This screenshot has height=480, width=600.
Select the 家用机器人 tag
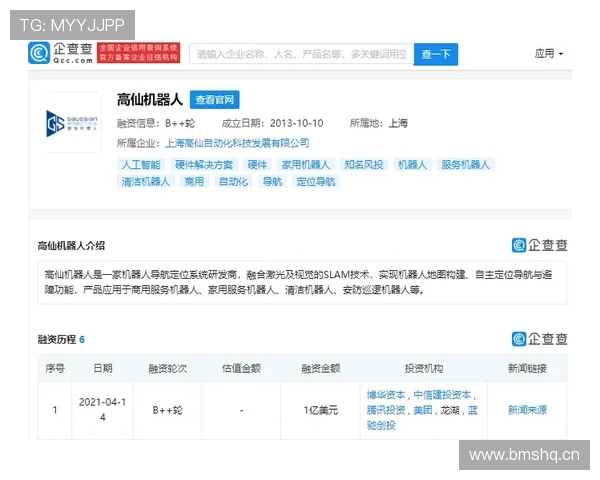tap(306, 165)
